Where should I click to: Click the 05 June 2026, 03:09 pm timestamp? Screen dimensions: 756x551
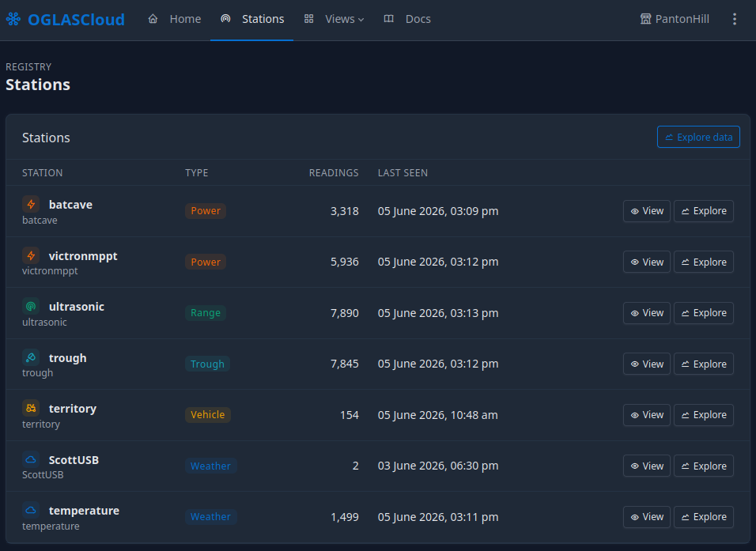pos(438,211)
